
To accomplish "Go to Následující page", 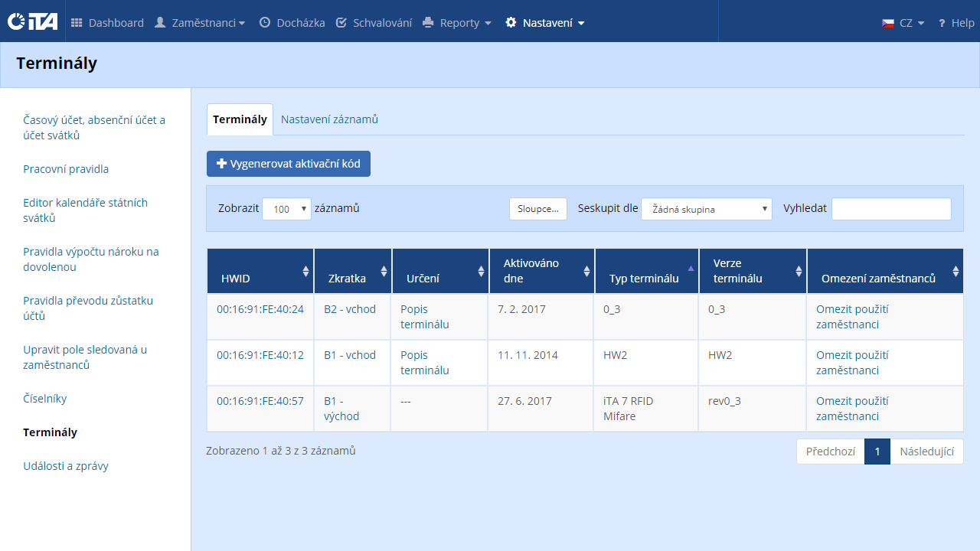I will [x=926, y=452].
